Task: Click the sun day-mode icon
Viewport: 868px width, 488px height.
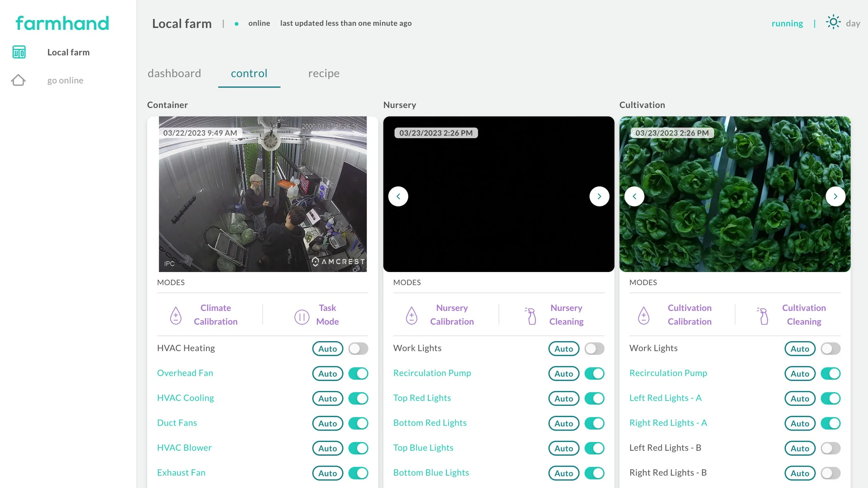Action: 833,22
